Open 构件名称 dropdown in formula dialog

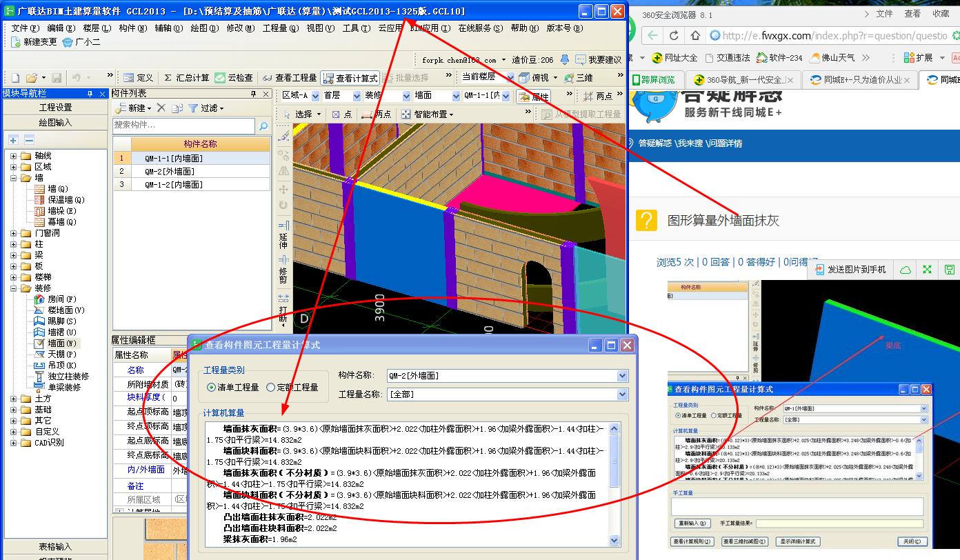(622, 376)
